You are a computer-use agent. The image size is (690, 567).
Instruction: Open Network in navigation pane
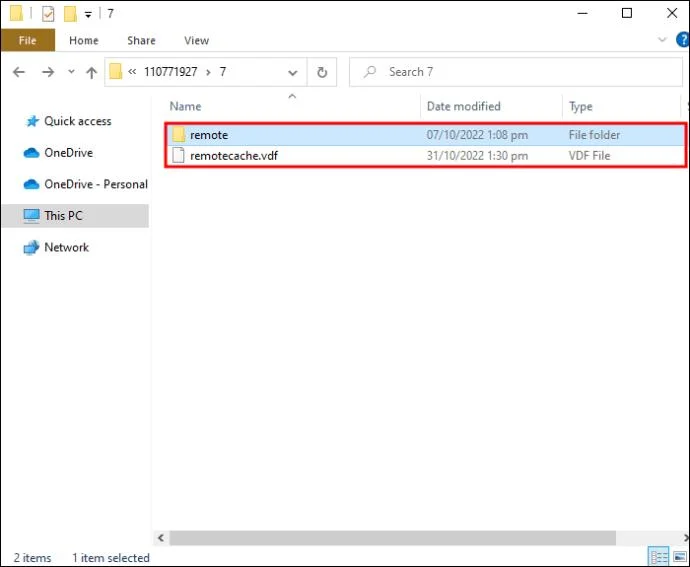(66, 247)
